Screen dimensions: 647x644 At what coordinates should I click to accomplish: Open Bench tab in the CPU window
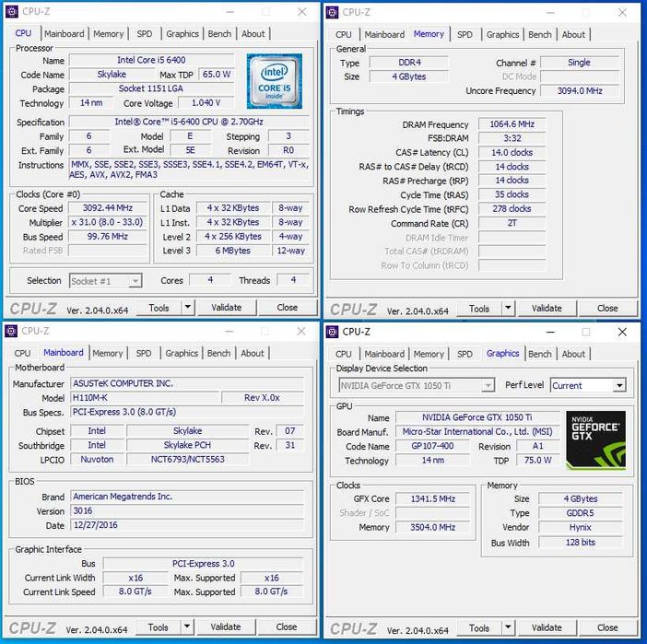coord(219,34)
